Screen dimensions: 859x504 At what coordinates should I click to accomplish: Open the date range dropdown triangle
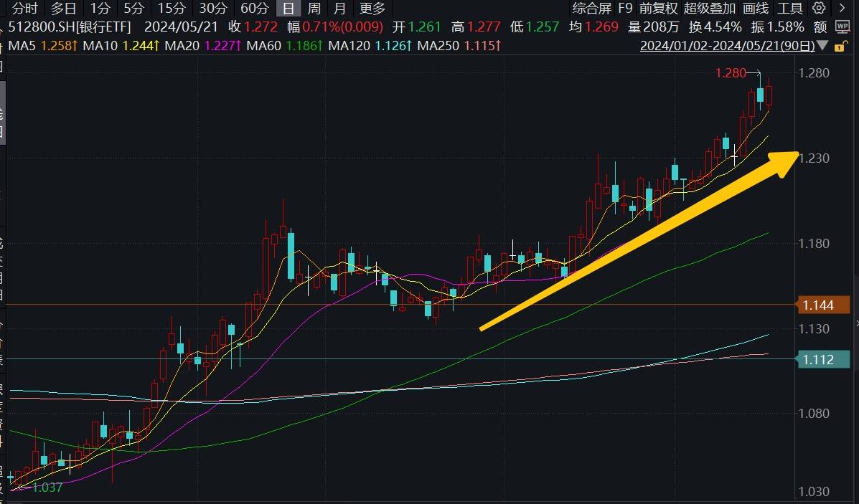pyautogui.click(x=822, y=45)
